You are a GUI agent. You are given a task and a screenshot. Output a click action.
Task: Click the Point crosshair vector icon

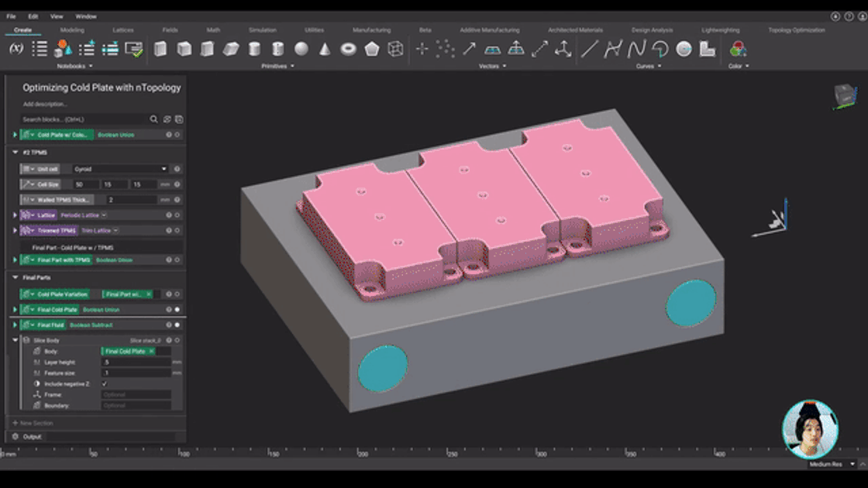click(x=422, y=50)
